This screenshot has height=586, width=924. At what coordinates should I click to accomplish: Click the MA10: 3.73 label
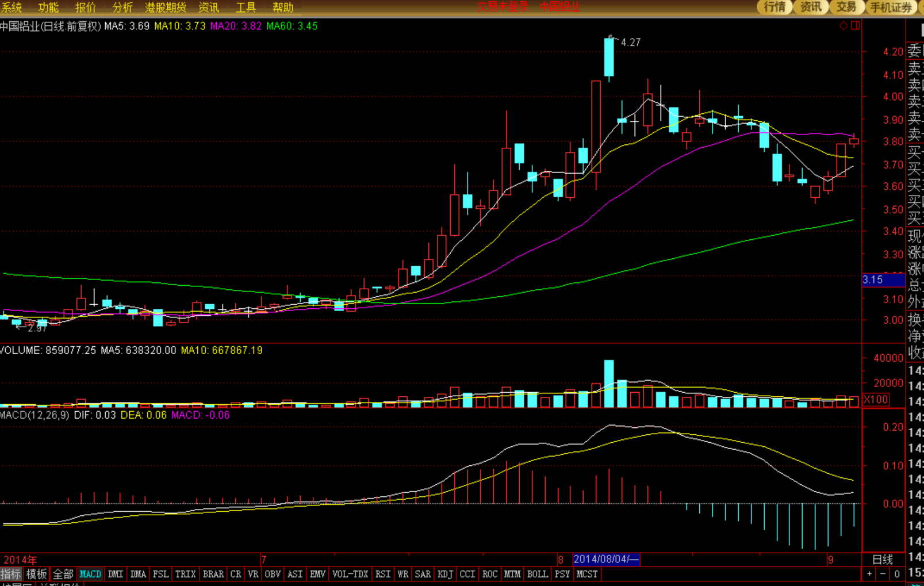[x=179, y=26]
